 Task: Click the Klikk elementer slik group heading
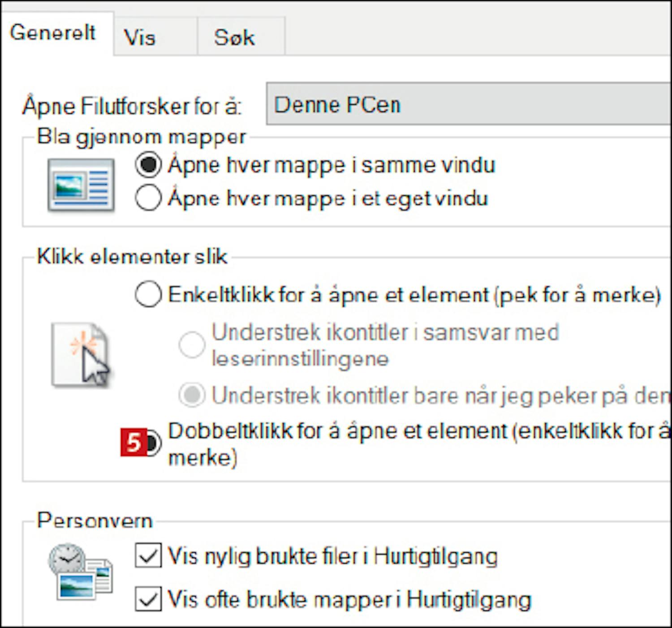tap(132, 257)
